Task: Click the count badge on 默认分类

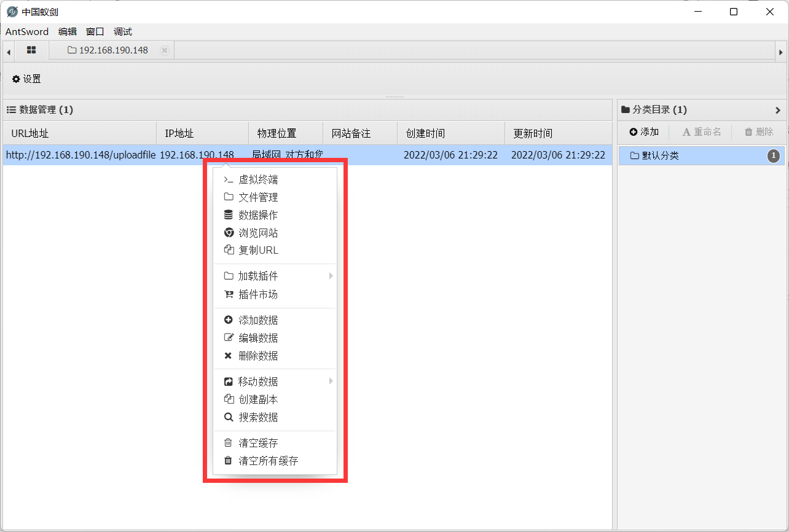Action: coord(773,156)
